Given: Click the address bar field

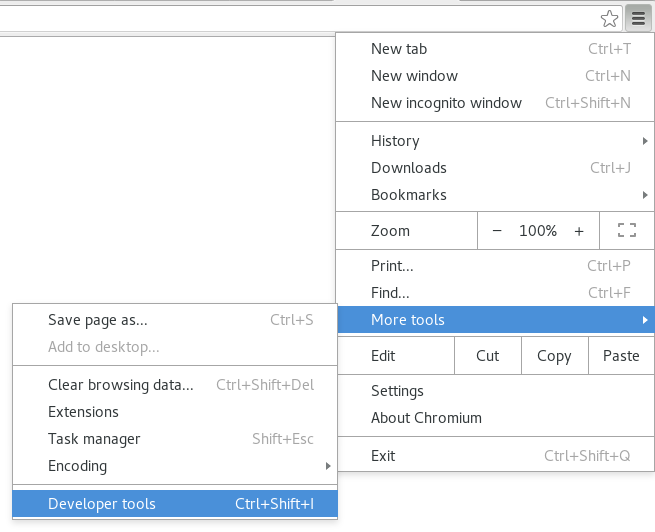Looking at the screenshot, I should tap(300, 18).
